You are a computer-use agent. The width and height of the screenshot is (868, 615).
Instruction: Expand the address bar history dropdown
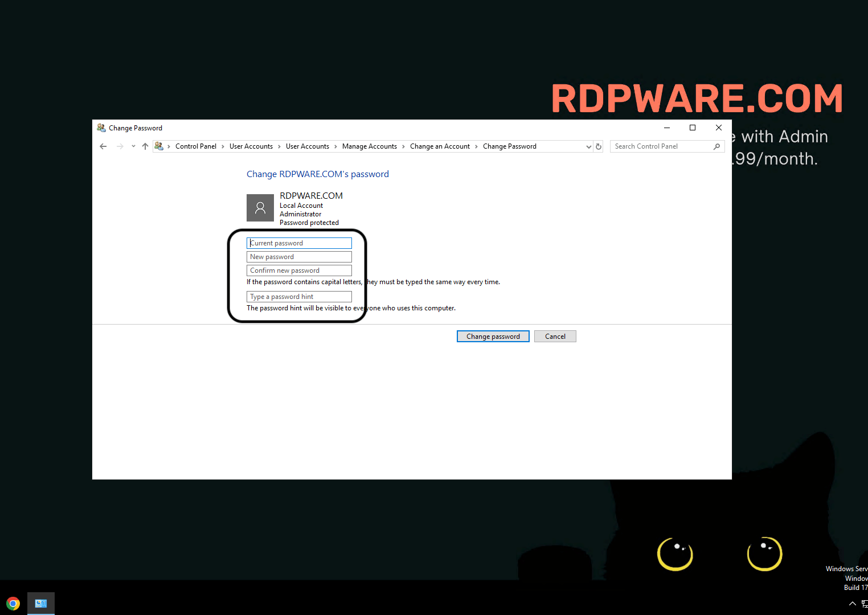point(589,146)
